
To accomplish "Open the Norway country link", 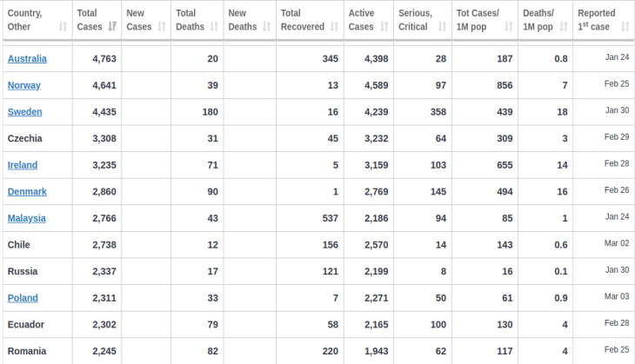I will coord(24,85).
